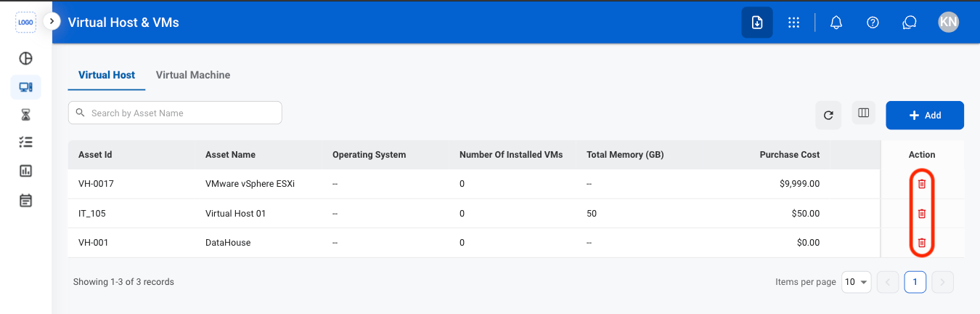This screenshot has height=314, width=980.
Task: Delete the VH-0017 row with trash icon
Action: (922, 184)
